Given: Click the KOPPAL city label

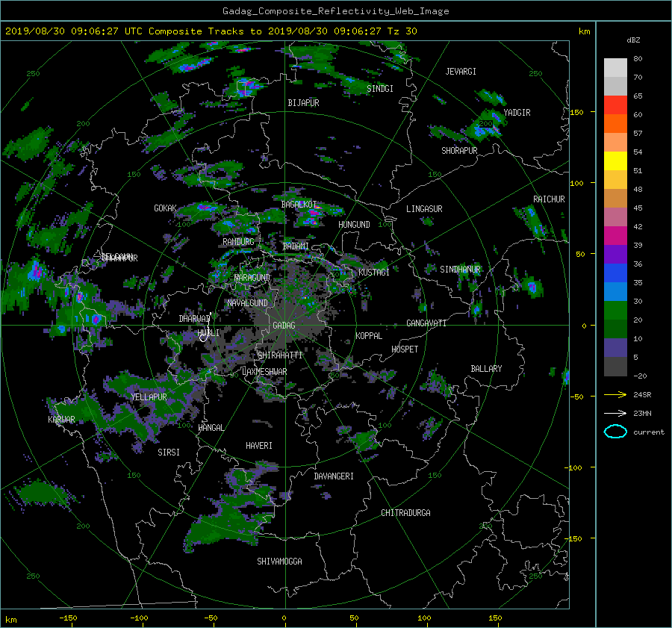Looking at the screenshot, I should [x=369, y=336].
